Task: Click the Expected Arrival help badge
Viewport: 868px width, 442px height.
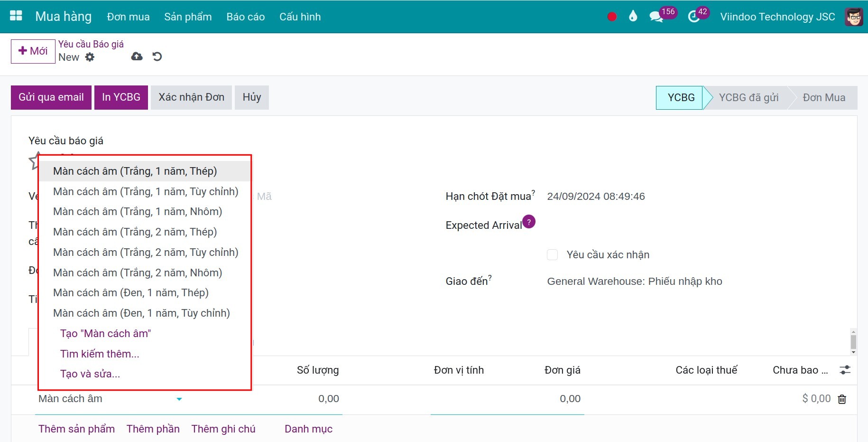Action: coord(529,222)
